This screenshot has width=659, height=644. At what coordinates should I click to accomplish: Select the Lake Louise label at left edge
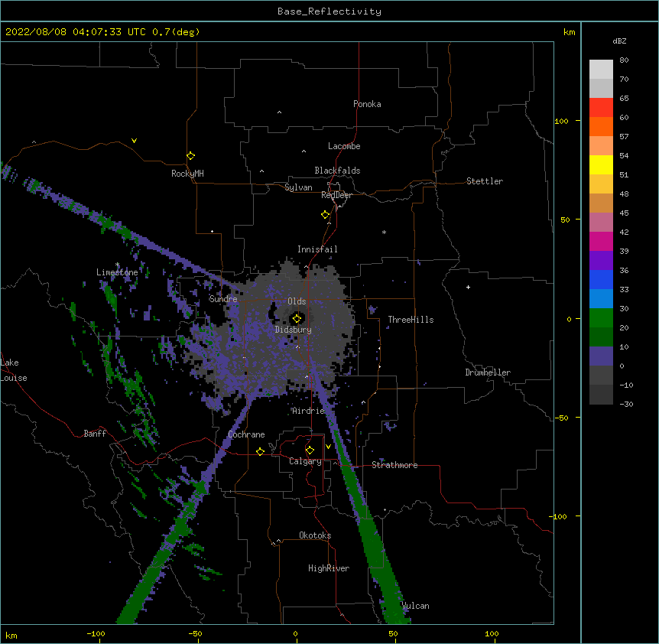click(14, 370)
